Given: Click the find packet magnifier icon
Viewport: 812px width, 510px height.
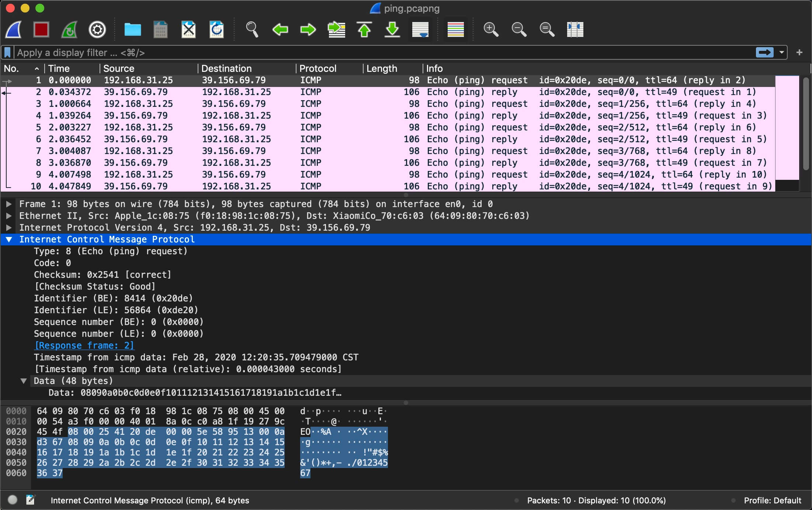Looking at the screenshot, I should (x=252, y=29).
